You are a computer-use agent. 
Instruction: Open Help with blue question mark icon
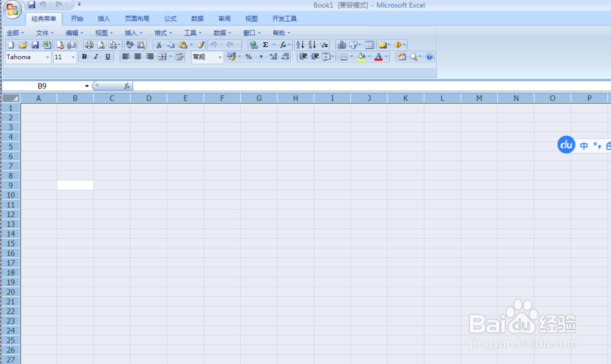[x=430, y=57]
